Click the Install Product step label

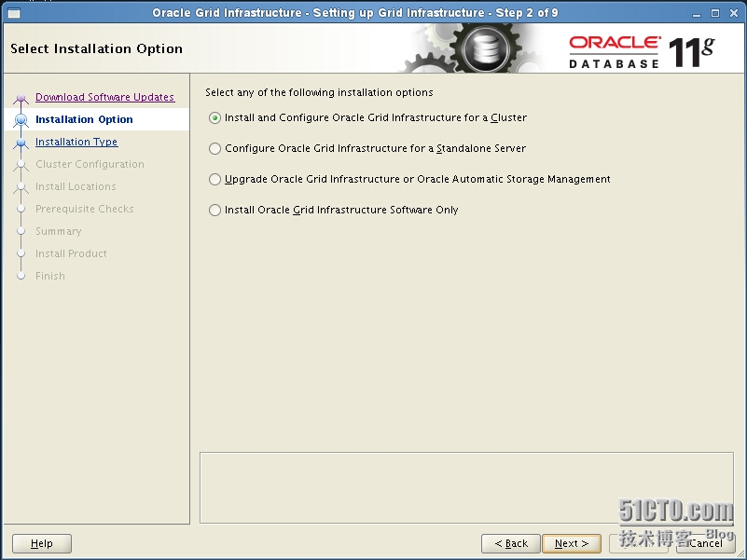71,253
